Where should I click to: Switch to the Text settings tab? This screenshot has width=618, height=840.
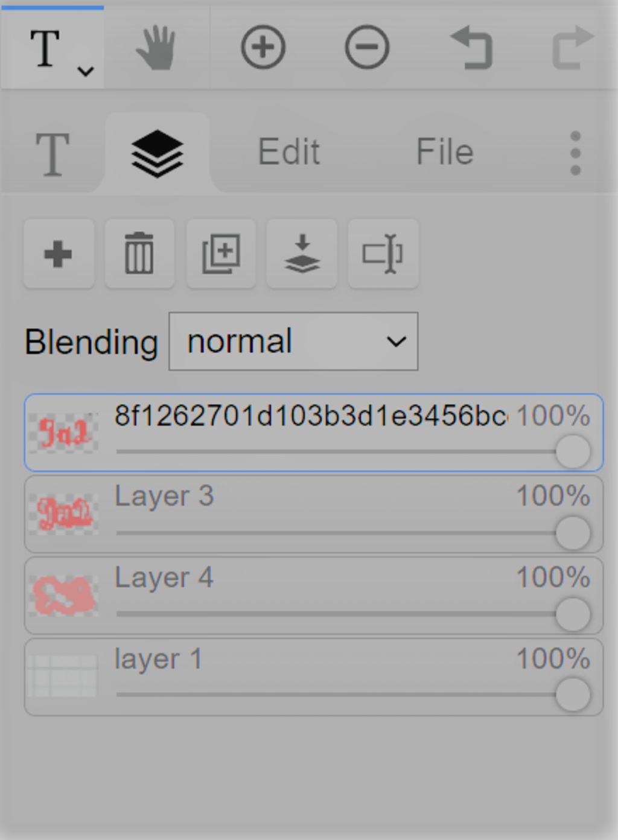(x=52, y=154)
